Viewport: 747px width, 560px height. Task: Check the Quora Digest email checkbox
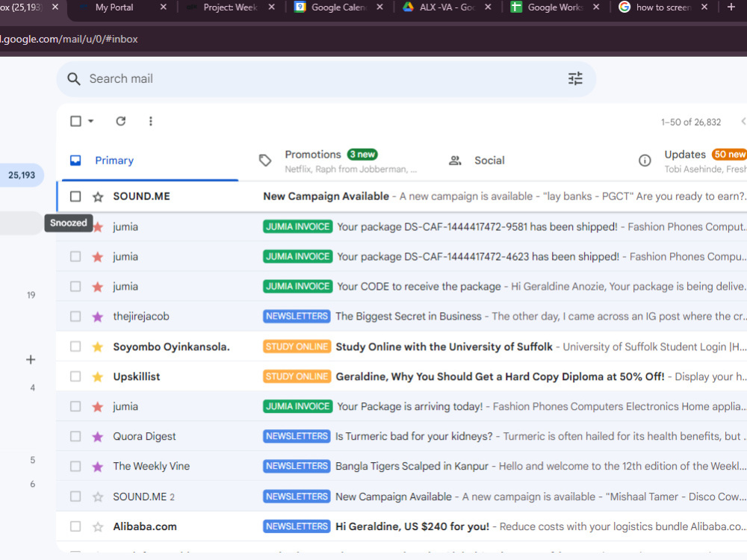75,437
